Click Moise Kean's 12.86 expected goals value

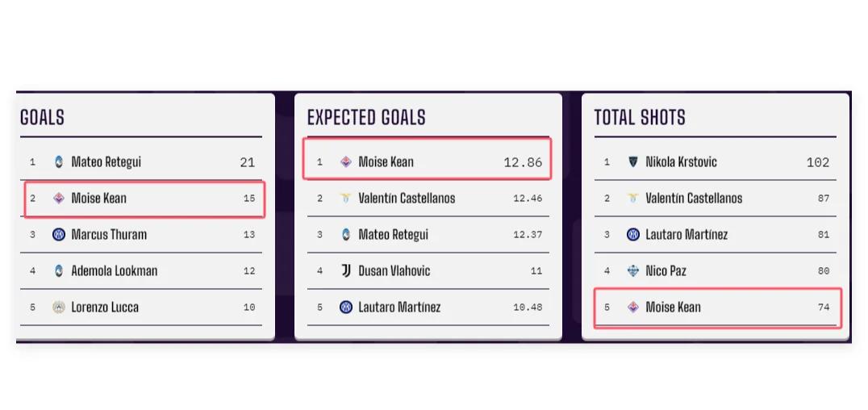click(x=523, y=162)
